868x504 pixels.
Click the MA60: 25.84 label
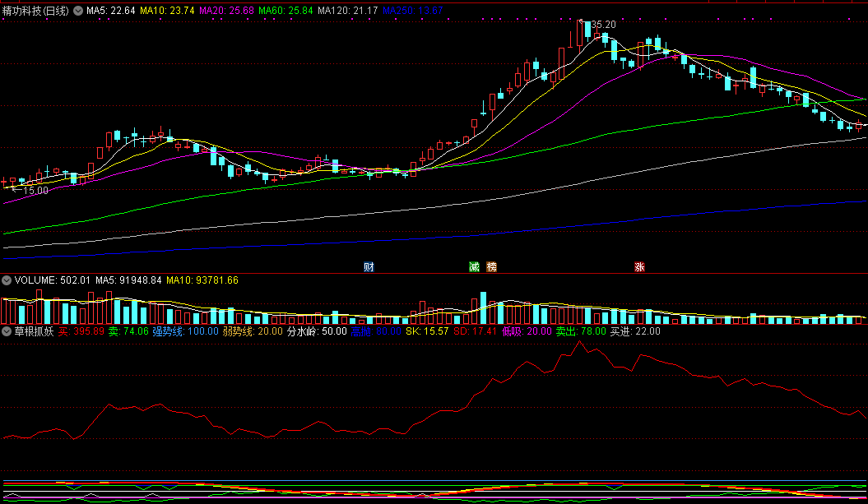coord(285,11)
